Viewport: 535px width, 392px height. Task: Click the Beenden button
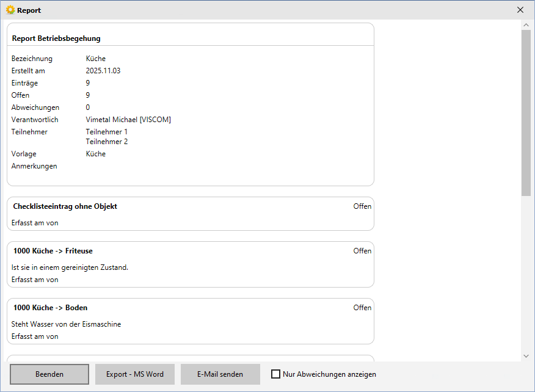tap(49, 374)
